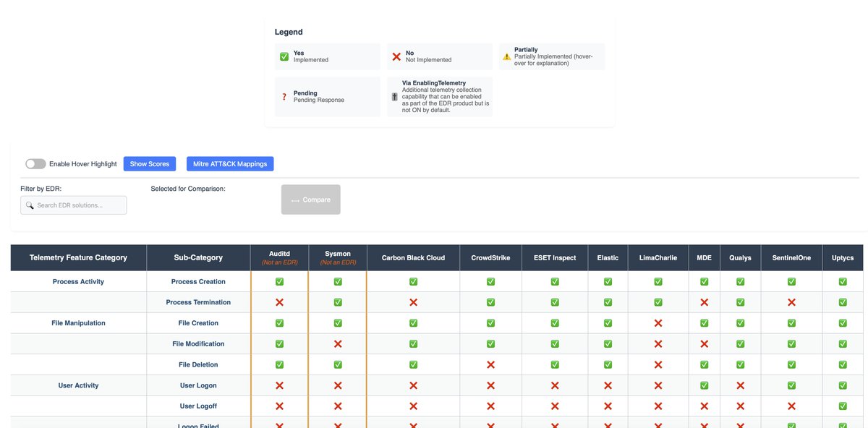Click Carbon Black Cloud's X for Process Termination
The width and height of the screenshot is (868, 428).
(x=413, y=302)
